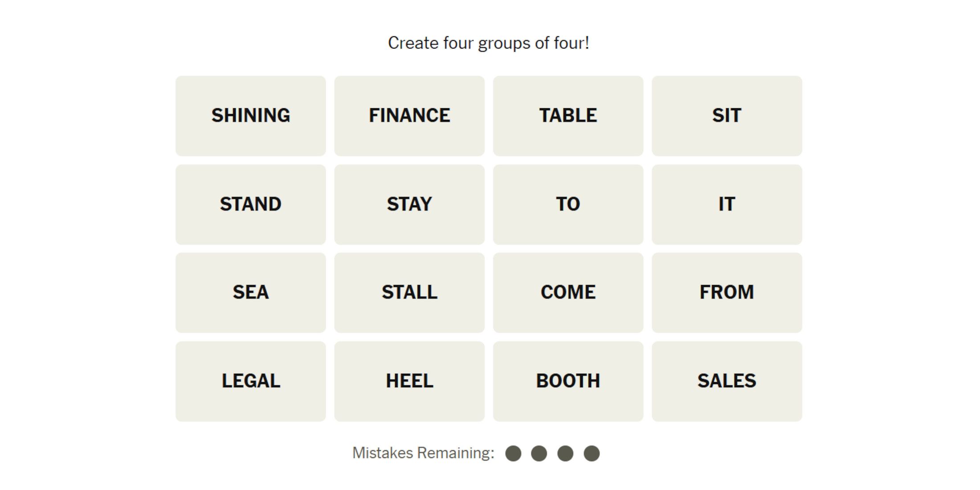Select the SALES word card
The image size is (980, 490).
coord(727,381)
